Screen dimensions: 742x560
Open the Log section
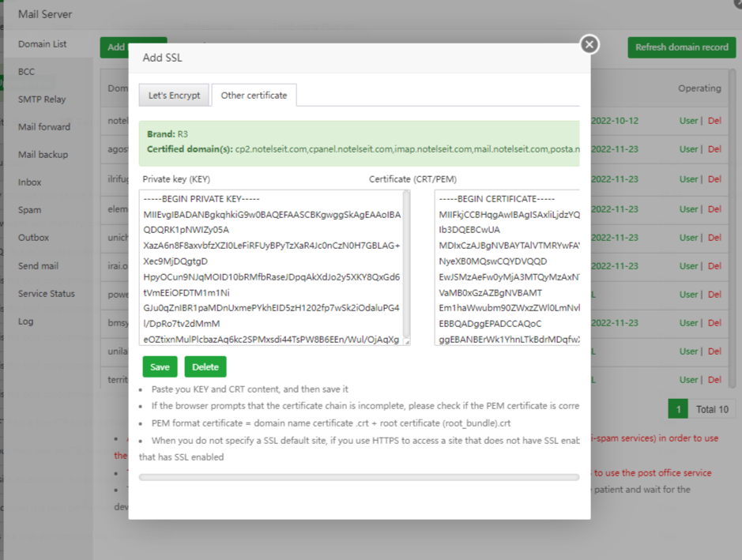[x=26, y=321]
